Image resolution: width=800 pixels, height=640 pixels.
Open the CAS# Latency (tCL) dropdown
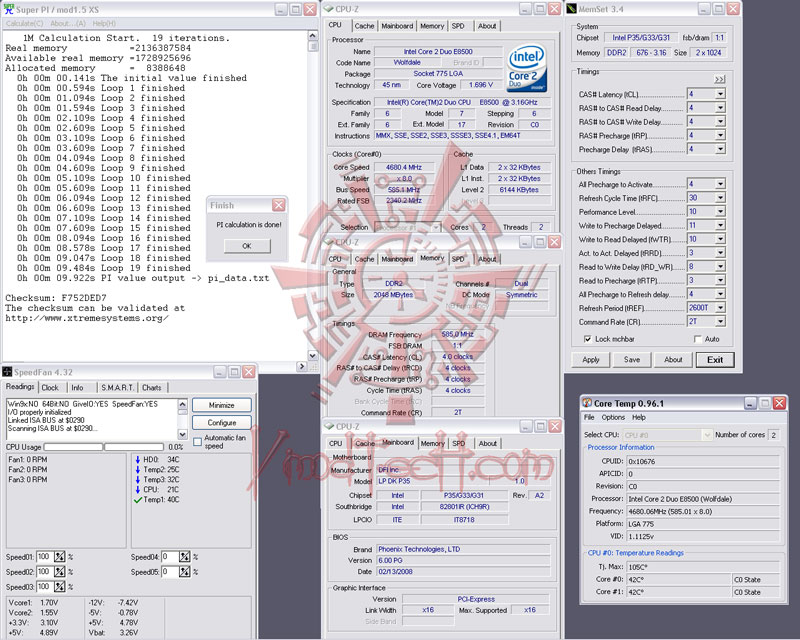point(720,94)
